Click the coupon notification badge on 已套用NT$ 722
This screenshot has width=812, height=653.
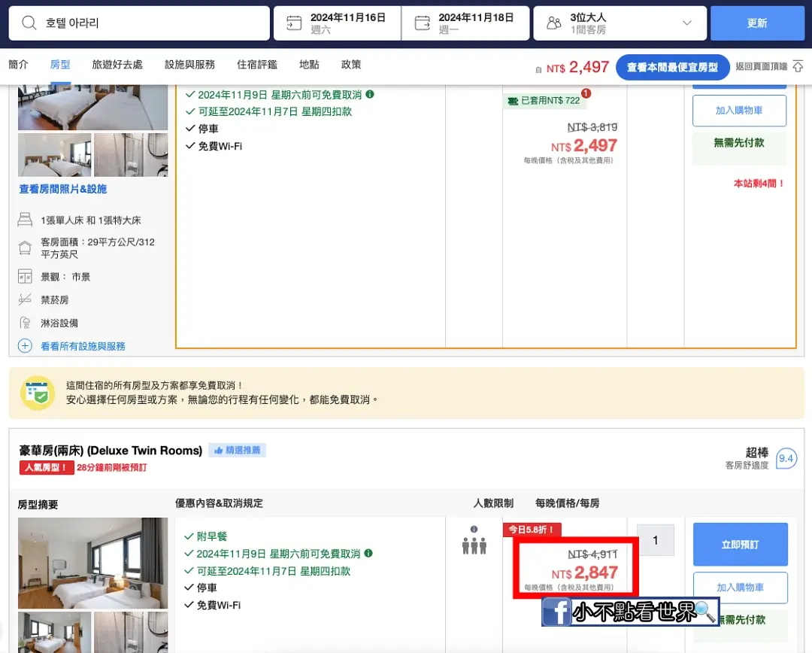[x=586, y=93]
